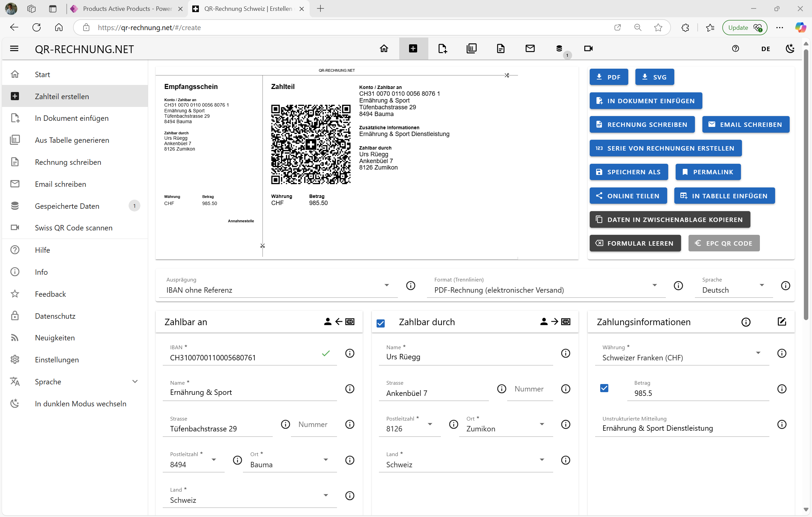Image resolution: width=812 pixels, height=517 pixels.
Task: Click the browser Update button
Action: point(744,28)
